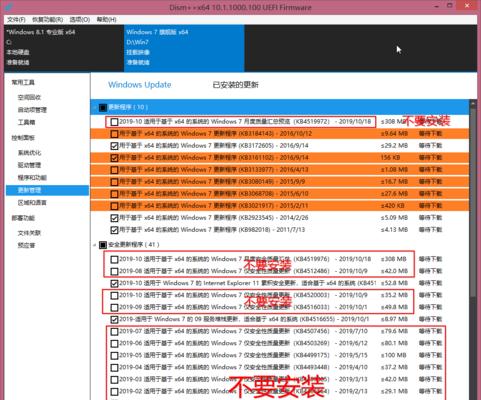Viewport: 481px width, 400px height.
Task: Check the KB4512486 security update checkbox
Action: [x=114, y=271]
